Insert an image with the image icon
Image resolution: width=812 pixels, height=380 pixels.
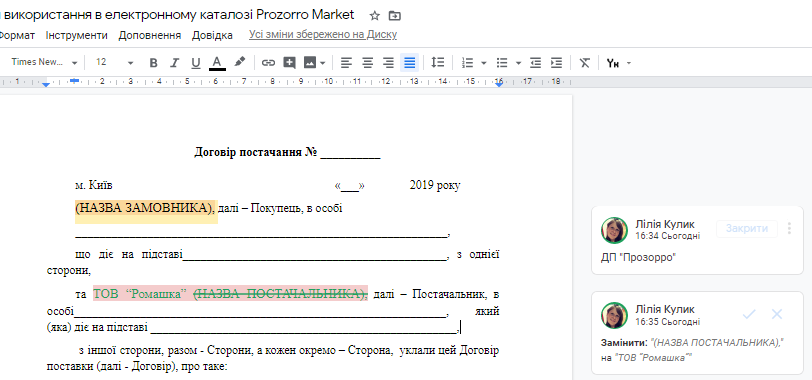(x=310, y=63)
